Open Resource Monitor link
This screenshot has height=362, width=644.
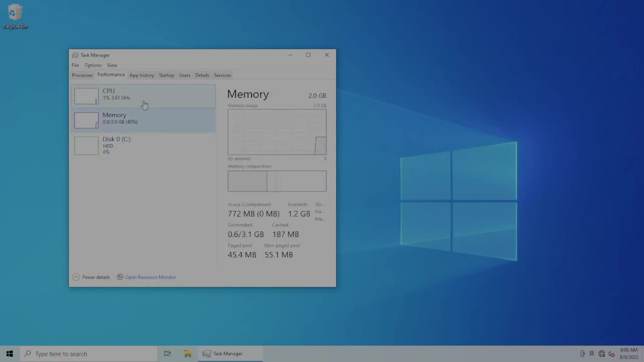(150, 277)
